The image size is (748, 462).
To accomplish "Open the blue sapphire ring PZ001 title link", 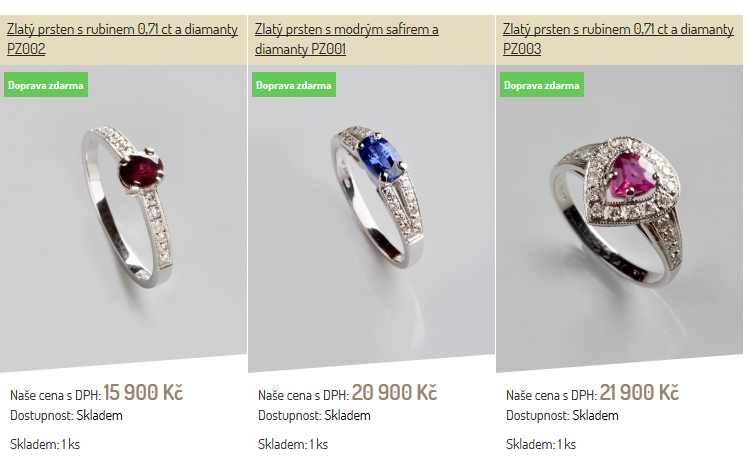I will click(x=347, y=39).
